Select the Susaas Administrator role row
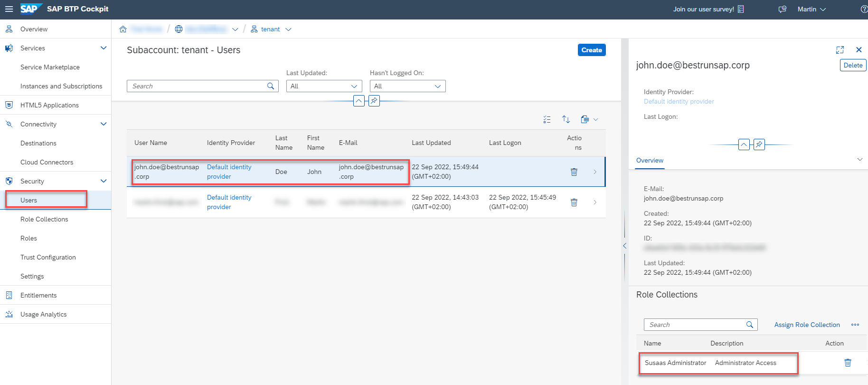This screenshot has height=385, width=868. tap(752, 363)
